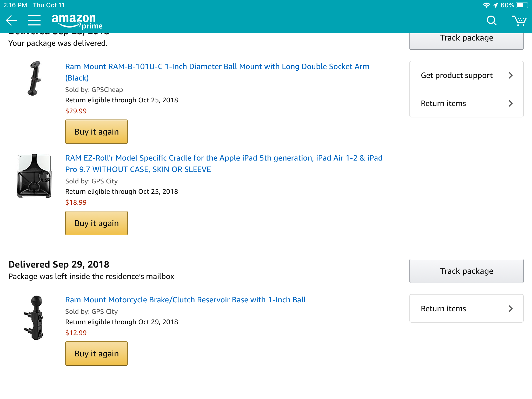Image resolution: width=532 pixels, height=399 pixels.
Task: Tap the 2:16 PM clock
Action: tap(15, 5)
